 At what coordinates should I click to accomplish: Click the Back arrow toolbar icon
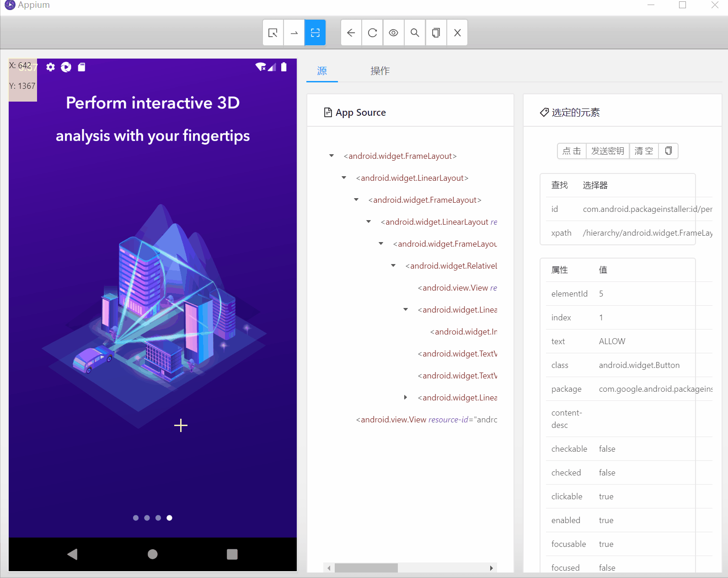point(351,32)
